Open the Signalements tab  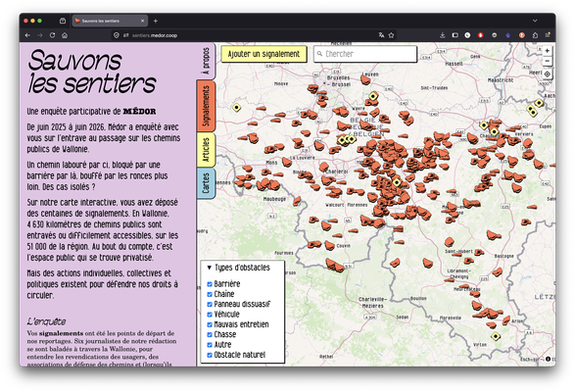[206, 106]
